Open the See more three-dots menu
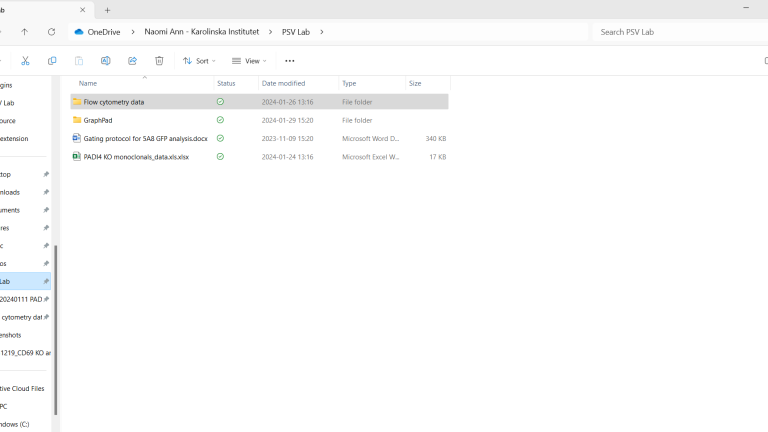The height and width of the screenshot is (432, 768). [x=290, y=61]
